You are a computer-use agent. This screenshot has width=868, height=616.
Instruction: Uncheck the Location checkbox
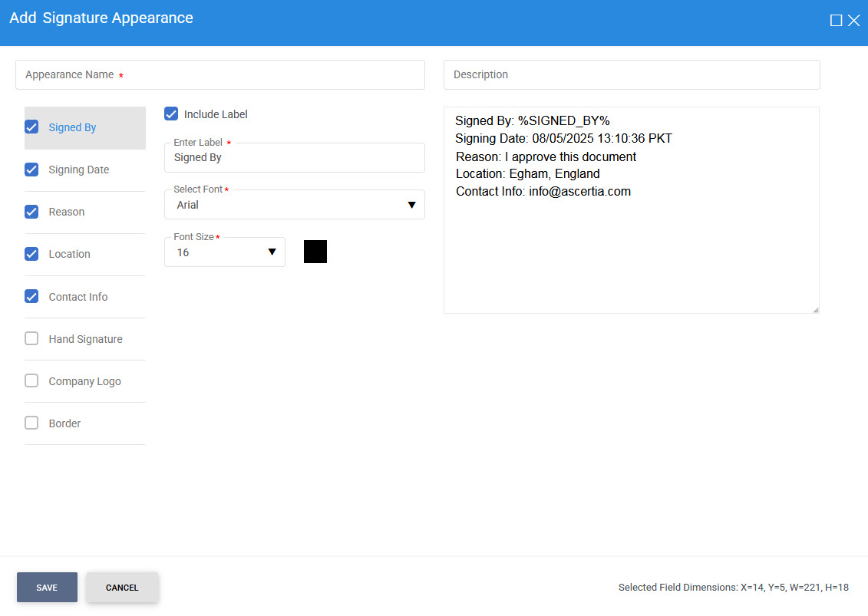[x=31, y=254]
